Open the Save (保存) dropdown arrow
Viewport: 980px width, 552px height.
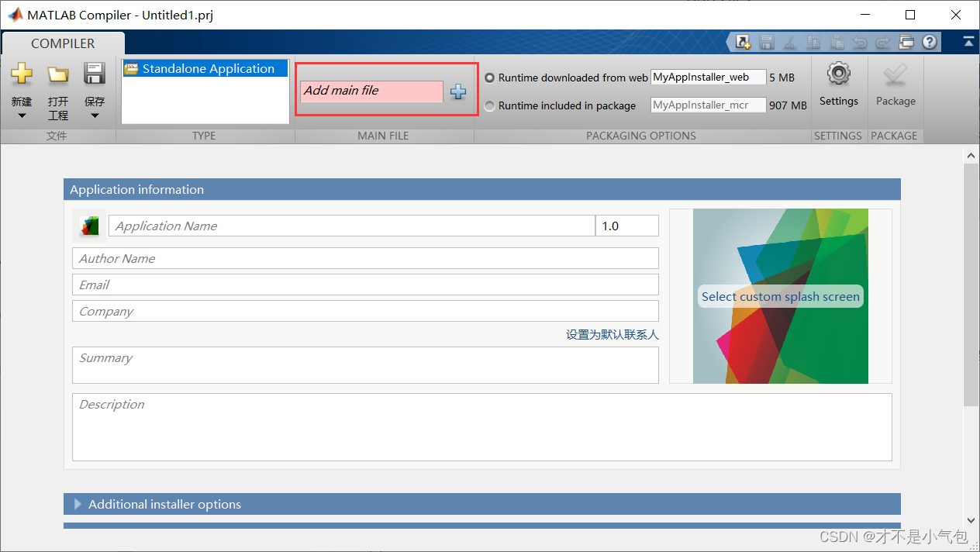tap(95, 116)
